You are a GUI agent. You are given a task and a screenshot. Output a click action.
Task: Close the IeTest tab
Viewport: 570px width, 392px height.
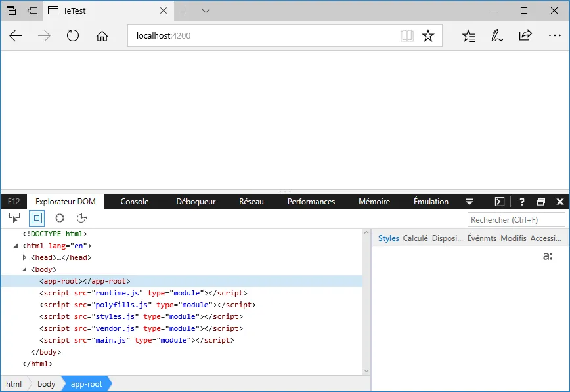(x=164, y=11)
